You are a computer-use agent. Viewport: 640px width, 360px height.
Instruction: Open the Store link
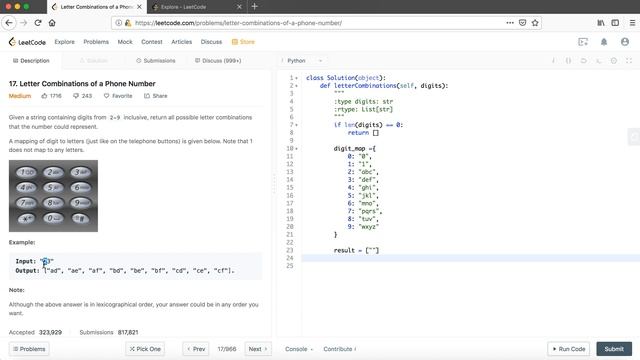(243, 42)
